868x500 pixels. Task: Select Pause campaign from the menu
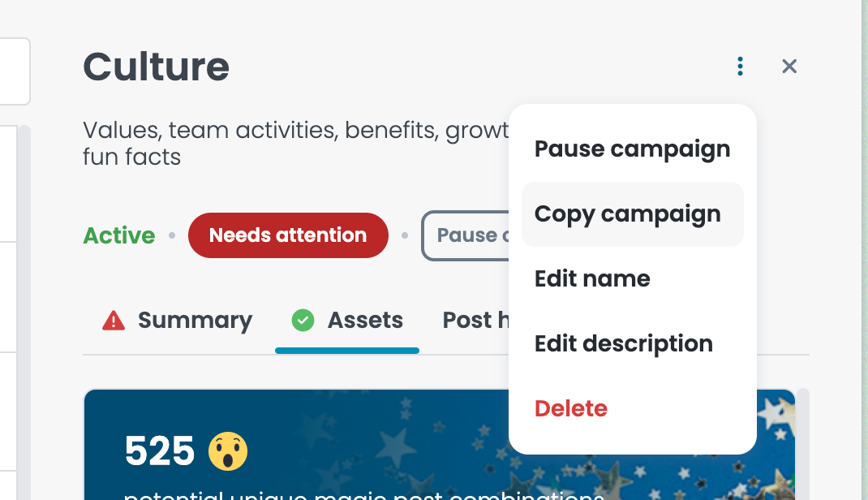[632, 149]
